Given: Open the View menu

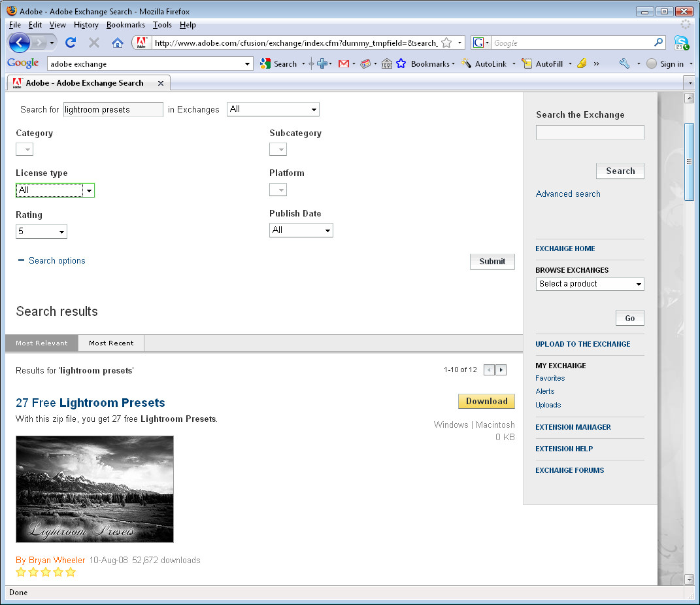Looking at the screenshot, I should [x=58, y=25].
